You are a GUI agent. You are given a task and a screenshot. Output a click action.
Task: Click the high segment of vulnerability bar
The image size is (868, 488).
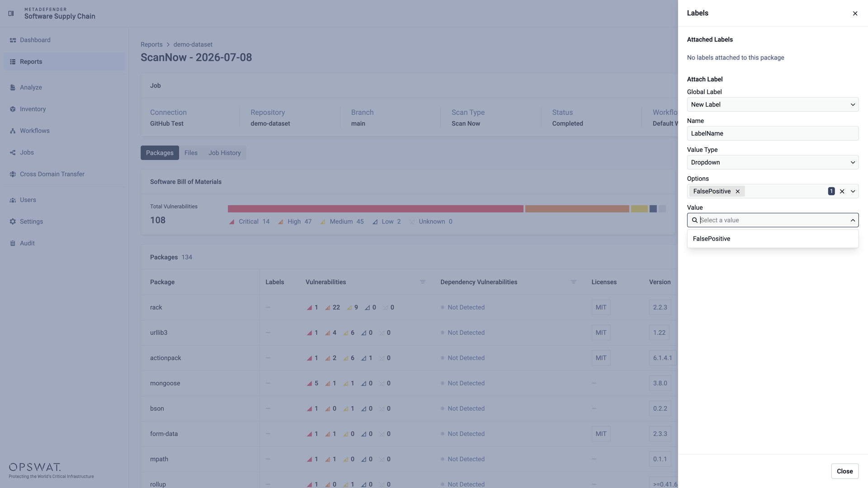coord(577,209)
